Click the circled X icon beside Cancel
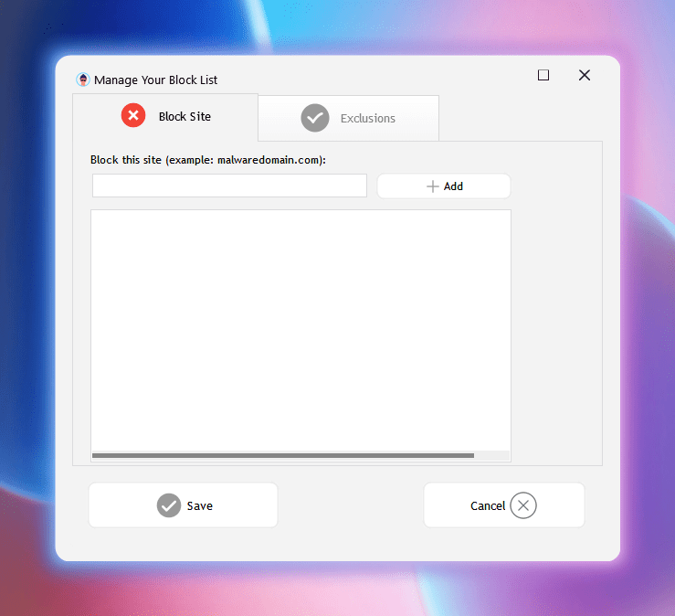 coord(523,505)
